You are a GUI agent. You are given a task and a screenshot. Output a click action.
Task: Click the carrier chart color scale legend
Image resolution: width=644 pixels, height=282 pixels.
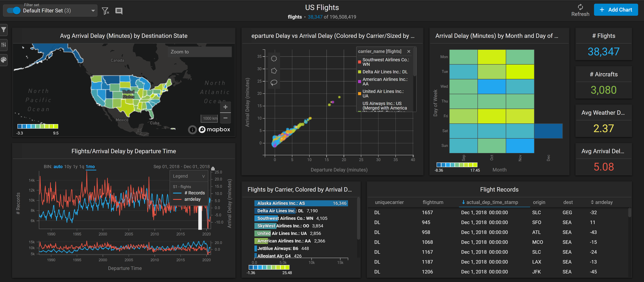(269, 267)
